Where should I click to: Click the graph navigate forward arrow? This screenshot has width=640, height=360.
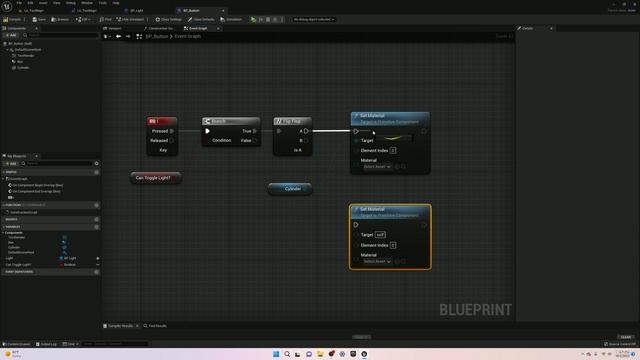pos(128,36)
